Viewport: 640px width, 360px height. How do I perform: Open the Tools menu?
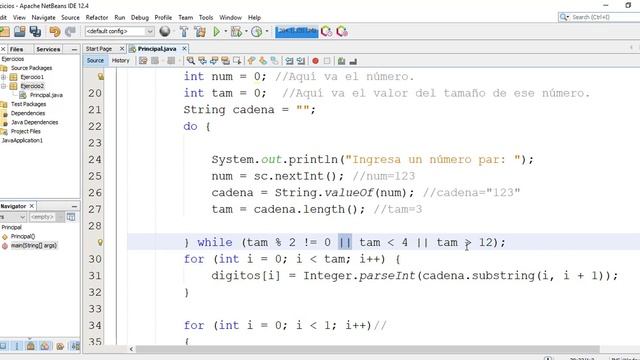[x=206, y=18]
